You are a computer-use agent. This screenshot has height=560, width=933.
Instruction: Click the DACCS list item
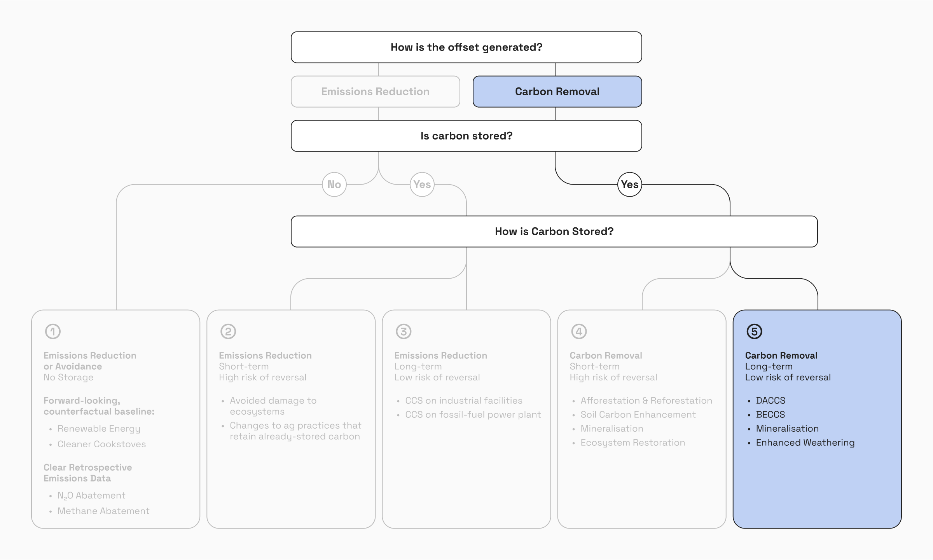[771, 401]
